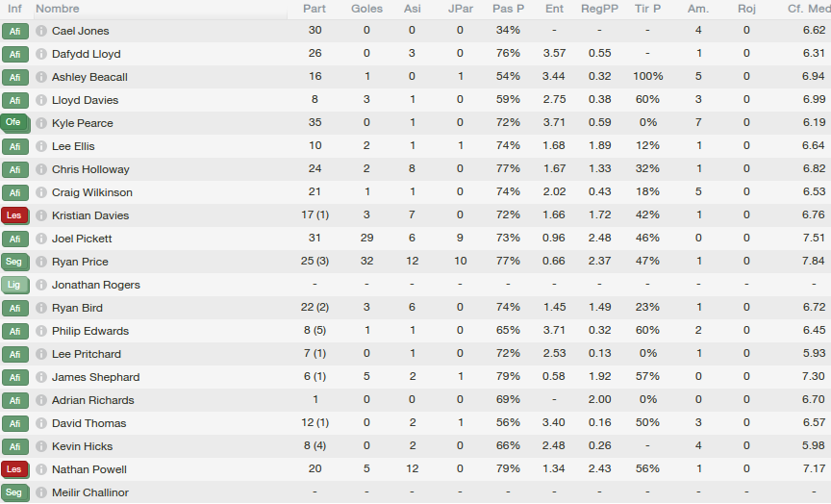The height and width of the screenshot is (504, 831).
Task: Open info icon beside Cael Jones
Action: click(x=41, y=31)
